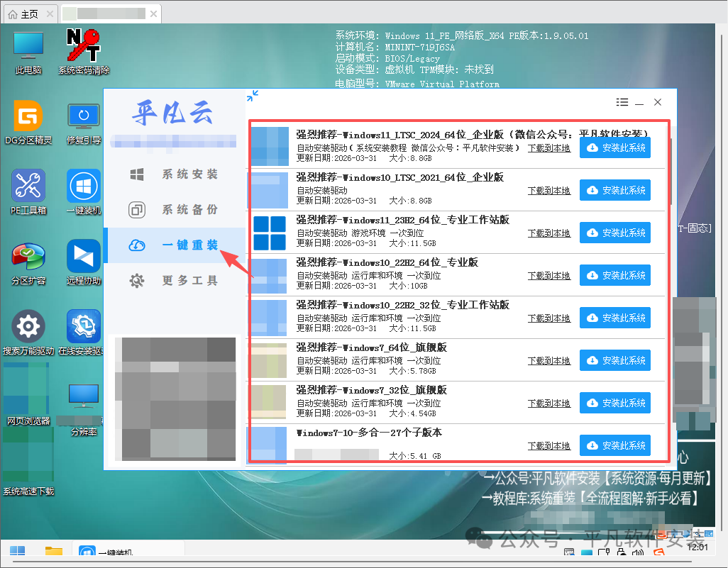728x568 pixels.
Task: Install Windows10_22H2_64位 专业版 system
Action: pos(615,275)
